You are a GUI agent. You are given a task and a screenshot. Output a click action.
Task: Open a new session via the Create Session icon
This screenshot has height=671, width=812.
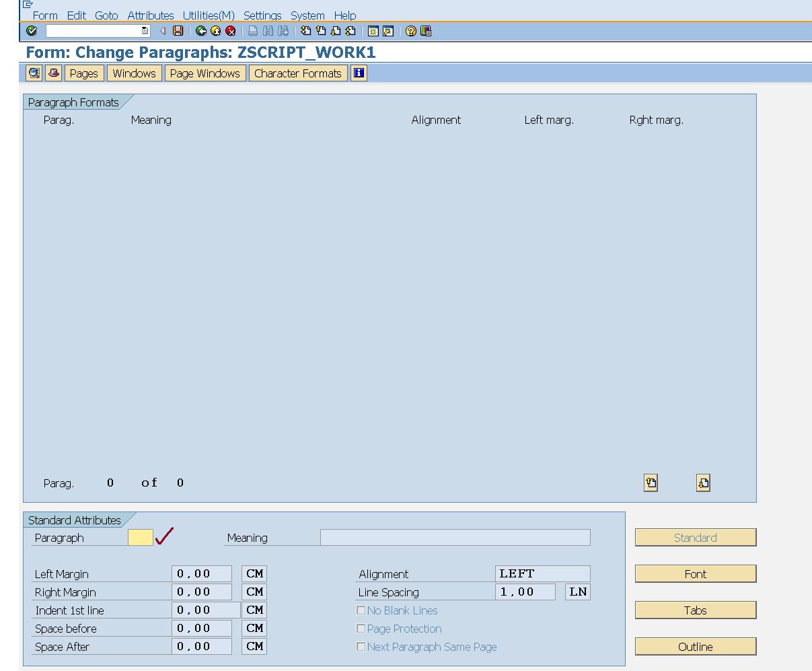click(x=372, y=30)
